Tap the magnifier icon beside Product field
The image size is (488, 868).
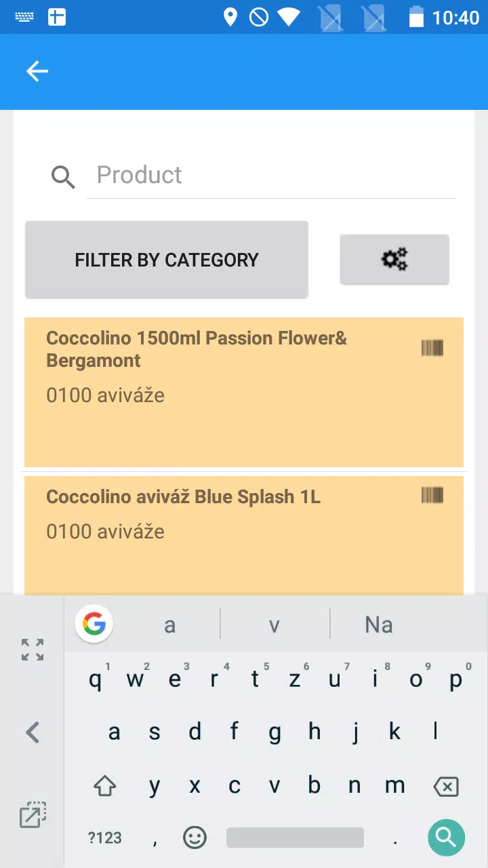(63, 178)
